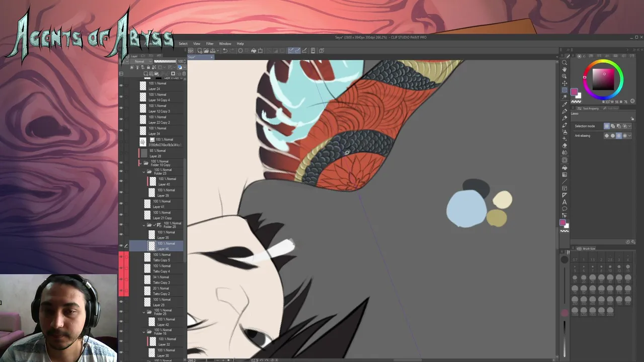Open the View menu
Viewport: 644px width, 362px height.
(x=197, y=44)
